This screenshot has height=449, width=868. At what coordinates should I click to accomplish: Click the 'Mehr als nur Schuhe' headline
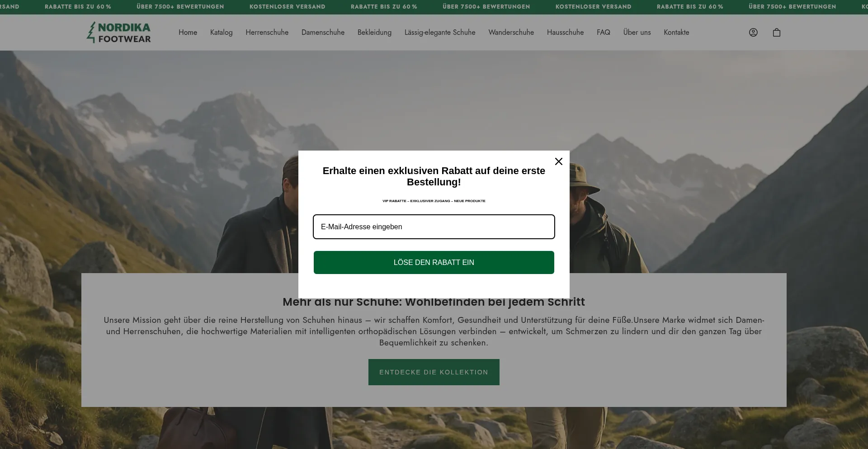(434, 302)
